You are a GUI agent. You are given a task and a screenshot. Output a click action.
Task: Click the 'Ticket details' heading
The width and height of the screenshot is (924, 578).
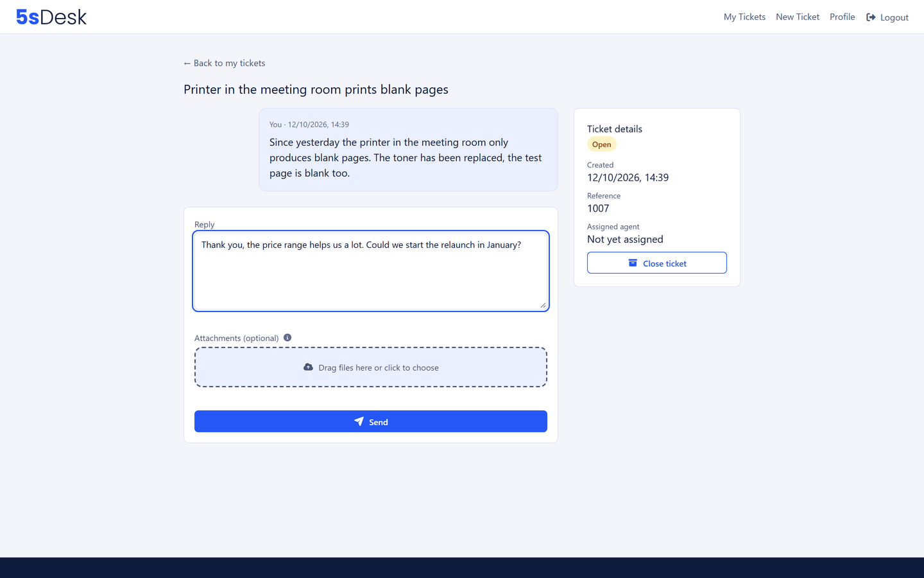pyautogui.click(x=615, y=128)
